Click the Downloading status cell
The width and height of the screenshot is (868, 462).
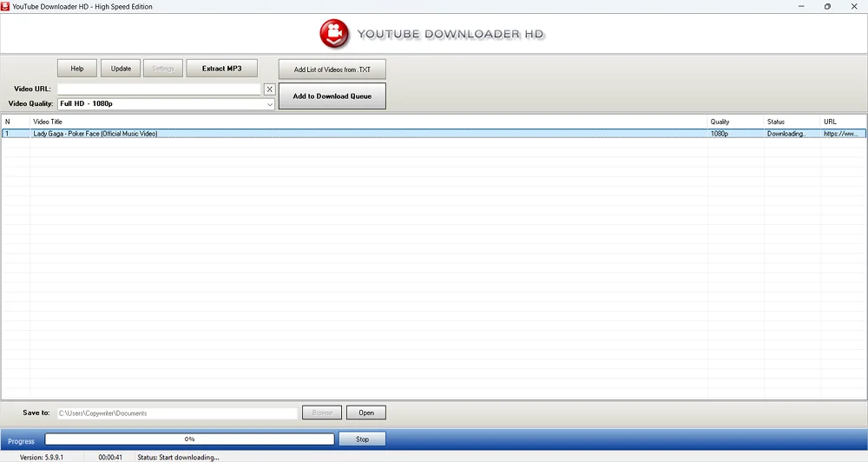(786, 134)
